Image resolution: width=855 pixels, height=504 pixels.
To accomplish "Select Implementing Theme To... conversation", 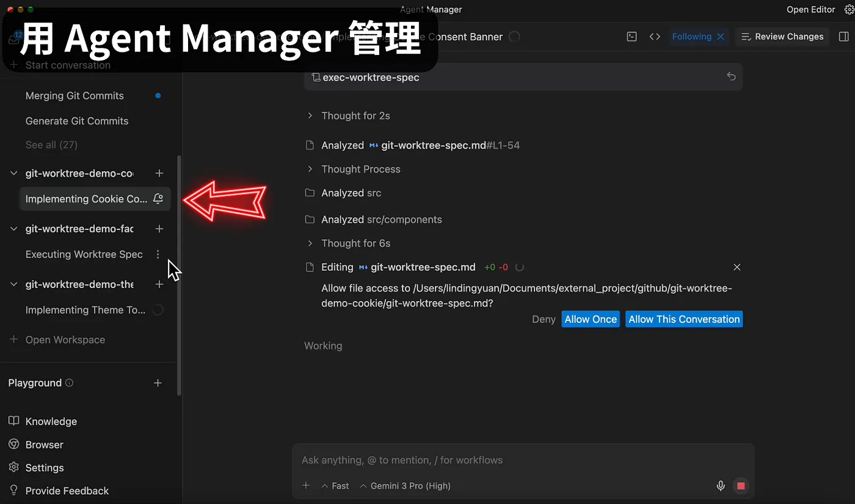I will click(x=85, y=310).
